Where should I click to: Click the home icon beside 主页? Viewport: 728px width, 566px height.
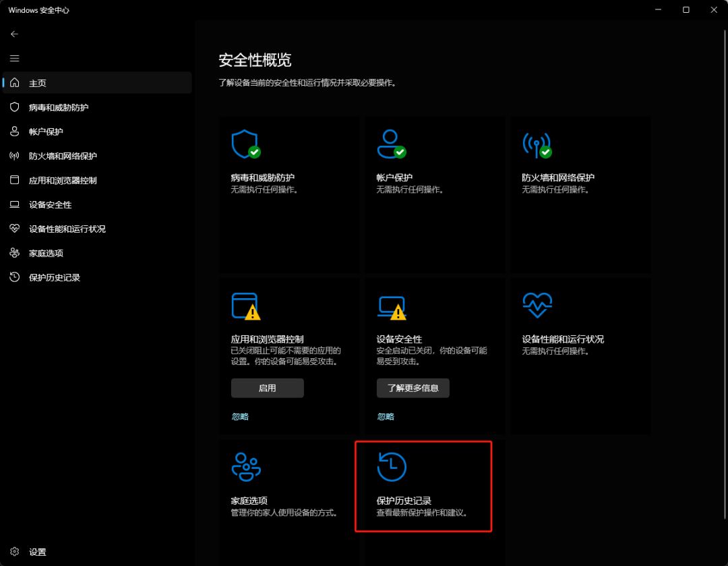point(15,82)
